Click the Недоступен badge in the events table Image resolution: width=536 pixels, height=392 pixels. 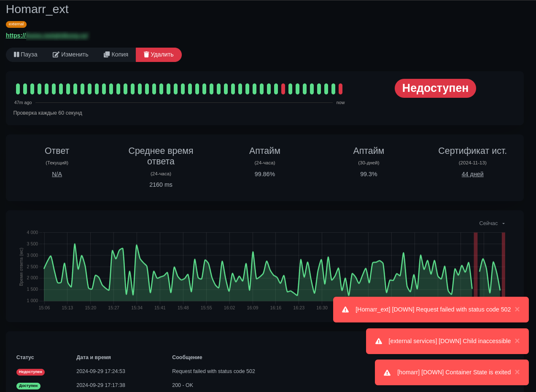click(x=30, y=372)
